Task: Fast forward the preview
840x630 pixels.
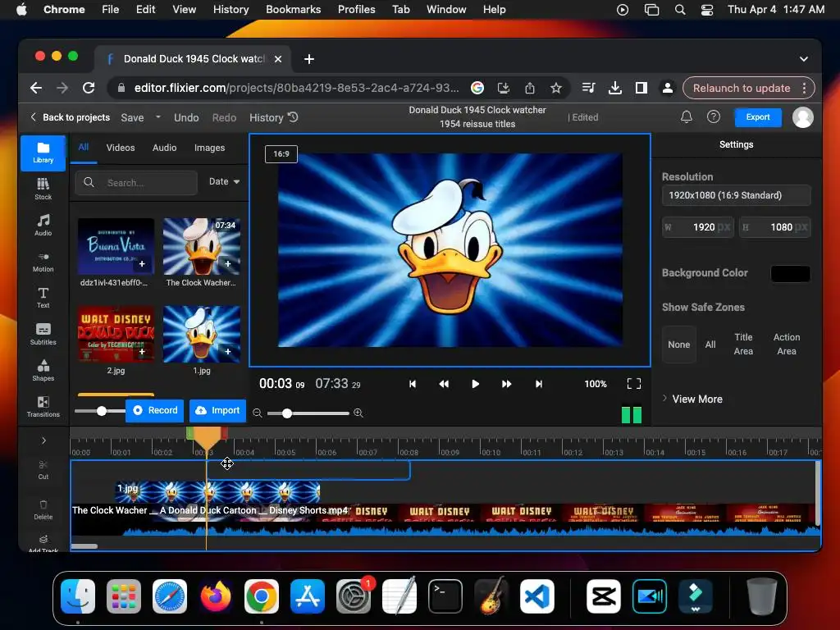Action: point(506,384)
